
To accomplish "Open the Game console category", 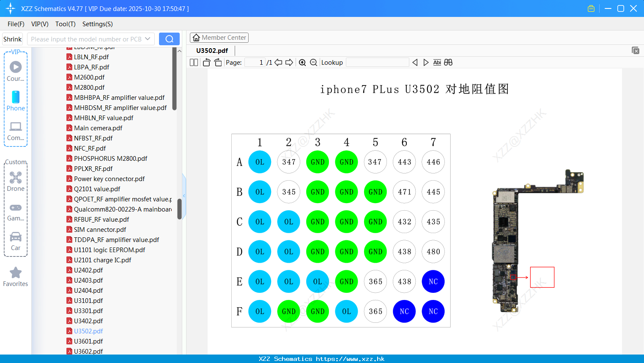I will point(16,212).
